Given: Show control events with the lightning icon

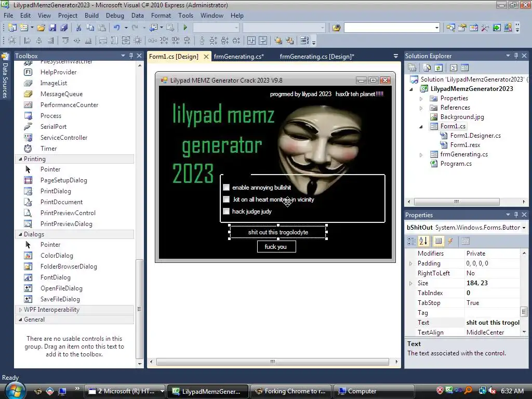Looking at the screenshot, I should [450, 241].
